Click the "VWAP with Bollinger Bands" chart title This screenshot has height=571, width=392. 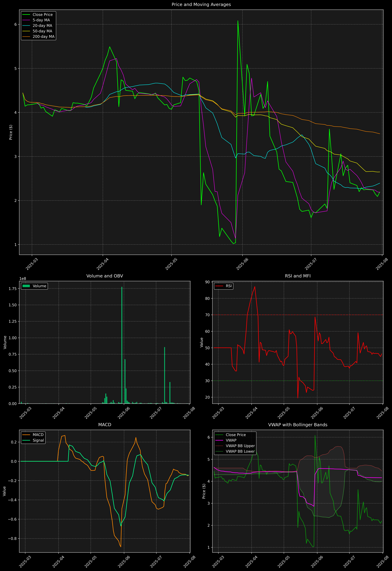298,425
